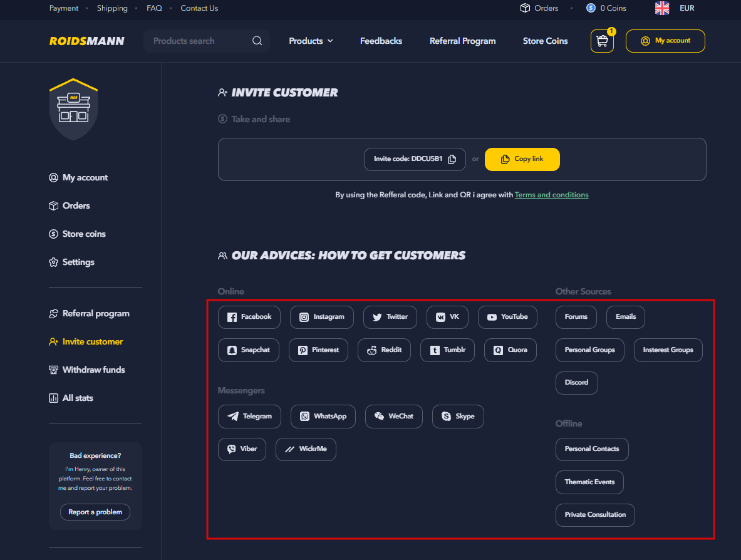Open the EUR currency selector
741x560 pixels.
click(x=687, y=8)
